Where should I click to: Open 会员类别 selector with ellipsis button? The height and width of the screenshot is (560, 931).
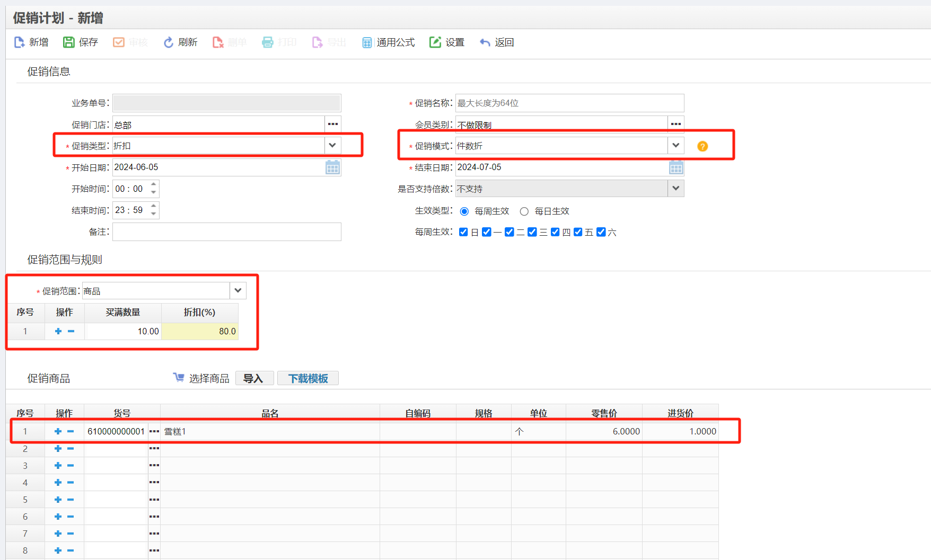[675, 123]
